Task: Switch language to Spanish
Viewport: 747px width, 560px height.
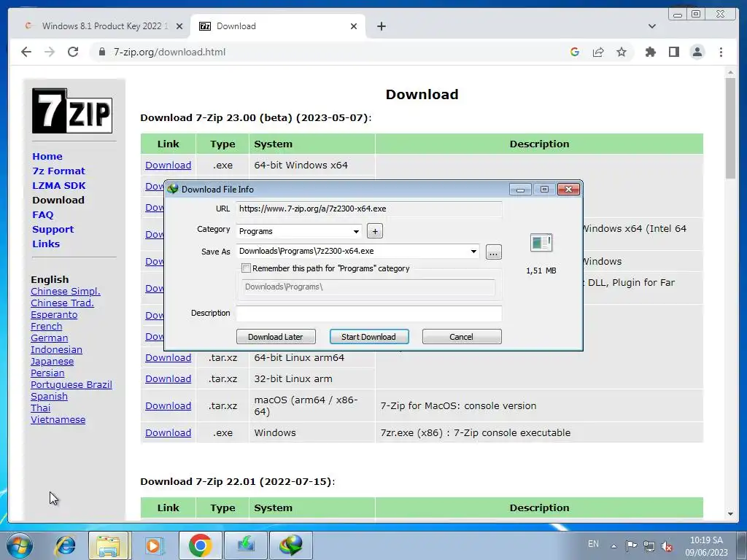Action: 49,396
